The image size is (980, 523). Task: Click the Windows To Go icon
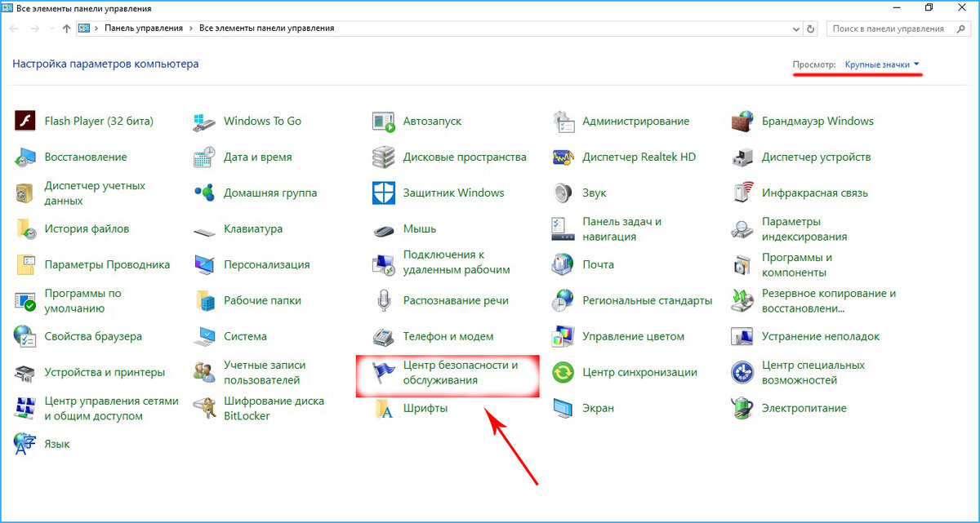(204, 121)
